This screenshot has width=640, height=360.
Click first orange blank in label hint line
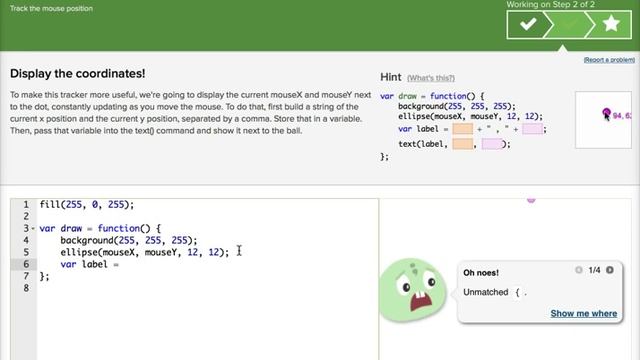[462, 129]
